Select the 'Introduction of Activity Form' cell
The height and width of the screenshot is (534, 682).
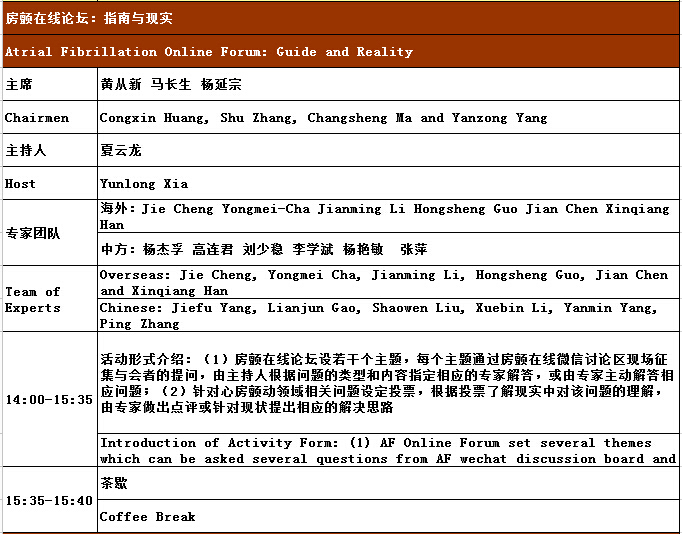[x=388, y=450]
